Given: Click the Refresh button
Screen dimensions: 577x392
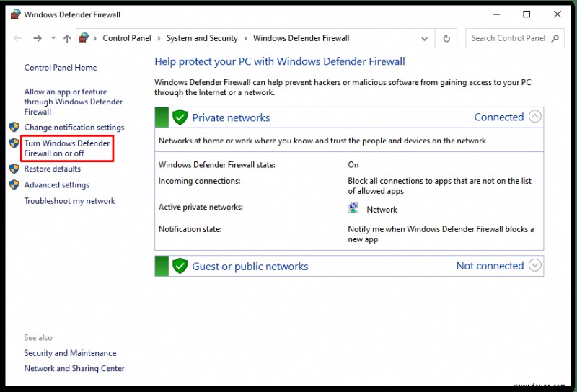Looking at the screenshot, I should pos(446,38).
